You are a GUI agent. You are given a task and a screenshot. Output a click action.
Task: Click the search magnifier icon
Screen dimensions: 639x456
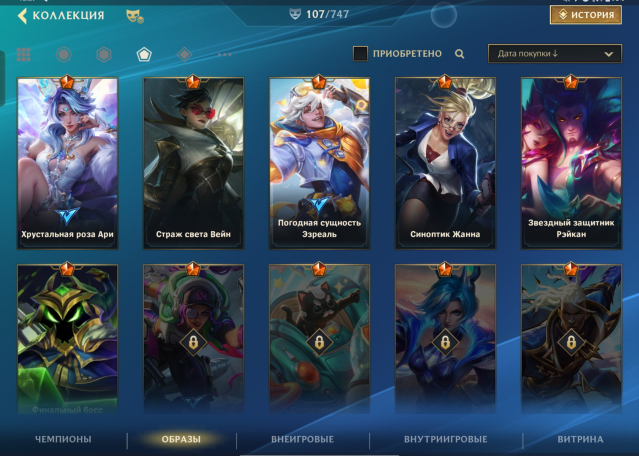(x=459, y=54)
